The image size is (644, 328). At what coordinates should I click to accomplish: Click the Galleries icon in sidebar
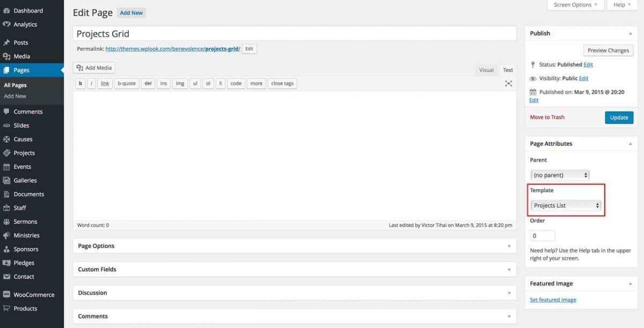(x=6, y=180)
